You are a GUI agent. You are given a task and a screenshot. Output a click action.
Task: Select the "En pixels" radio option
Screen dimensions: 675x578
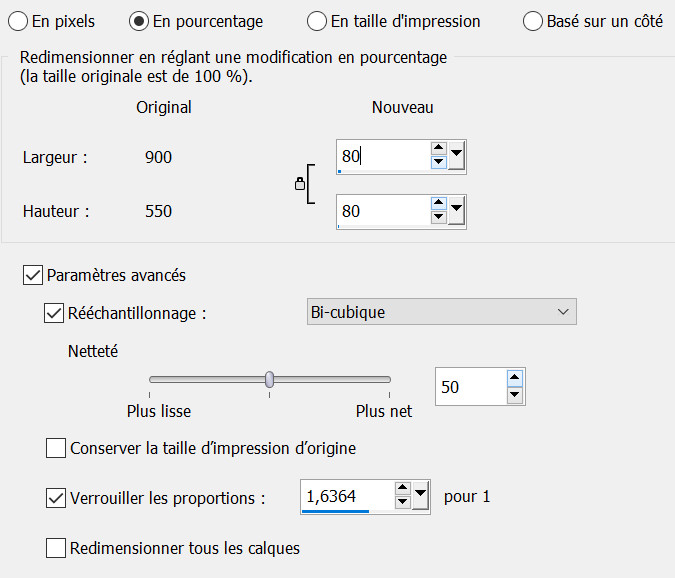(18, 21)
